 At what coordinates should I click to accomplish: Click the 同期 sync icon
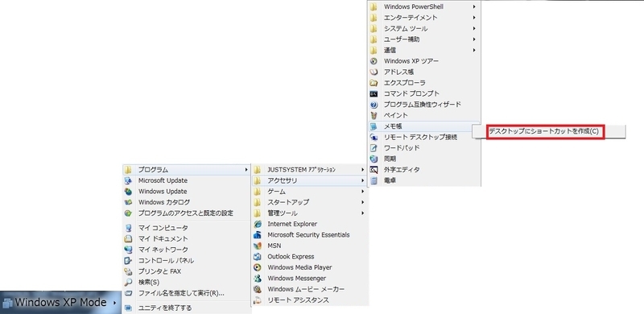click(374, 159)
